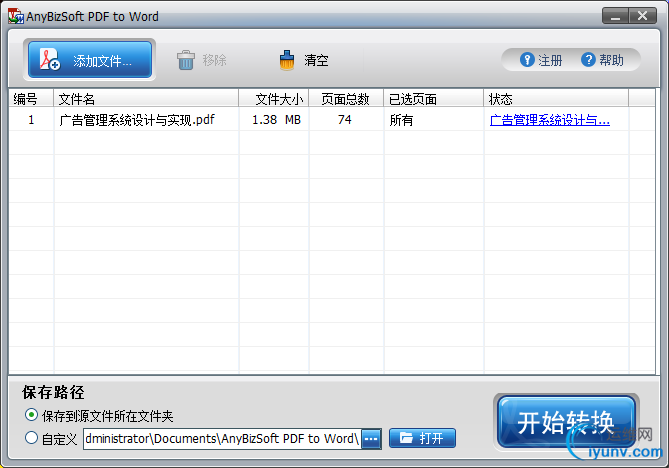The height and width of the screenshot is (468, 669).
Task: Click the 文件大小 column header
Action: (x=273, y=99)
